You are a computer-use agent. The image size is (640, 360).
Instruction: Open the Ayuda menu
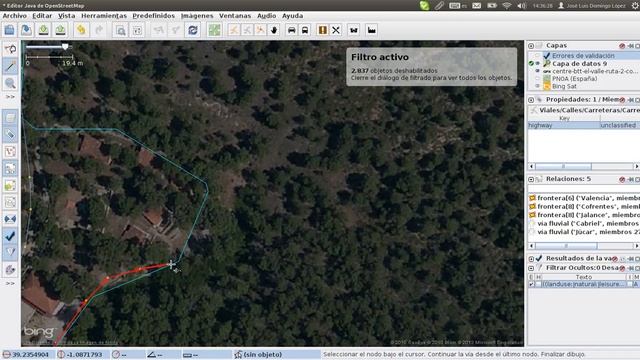coord(292,16)
